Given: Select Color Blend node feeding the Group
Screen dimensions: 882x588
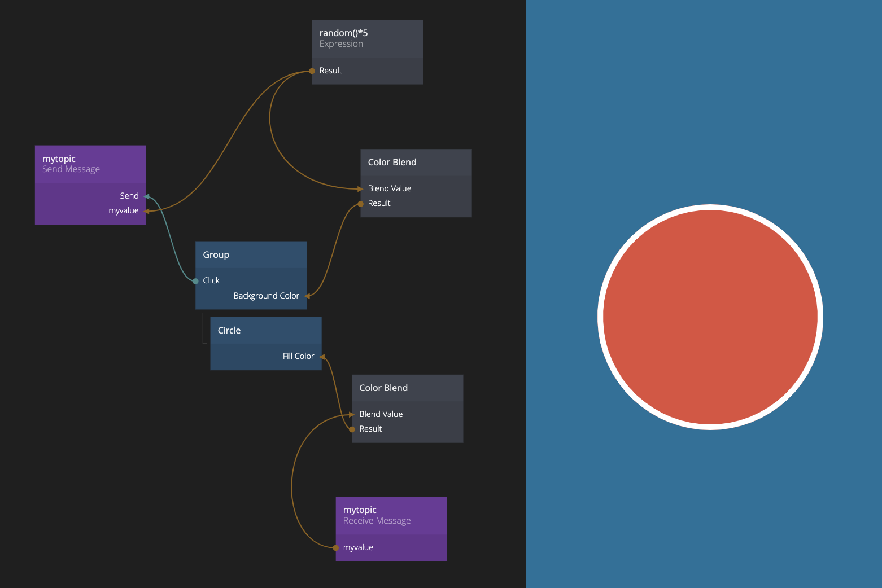Looking at the screenshot, I should click(416, 163).
